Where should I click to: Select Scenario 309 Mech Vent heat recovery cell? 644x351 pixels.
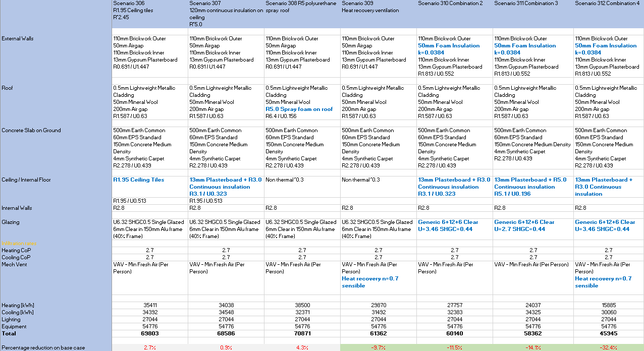click(x=379, y=275)
